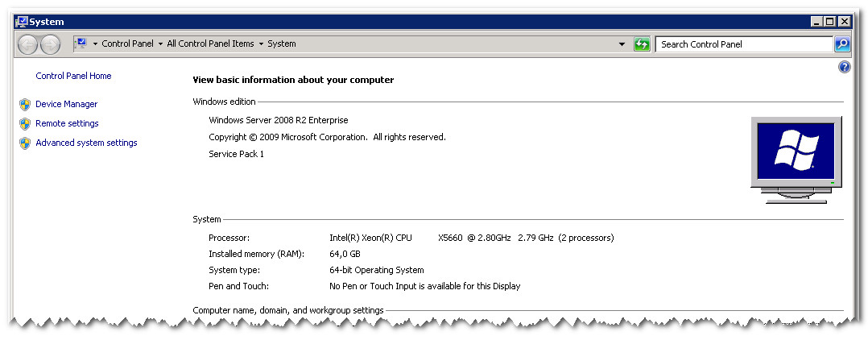
Task: Open the address bar history dropdown
Action: (x=622, y=44)
